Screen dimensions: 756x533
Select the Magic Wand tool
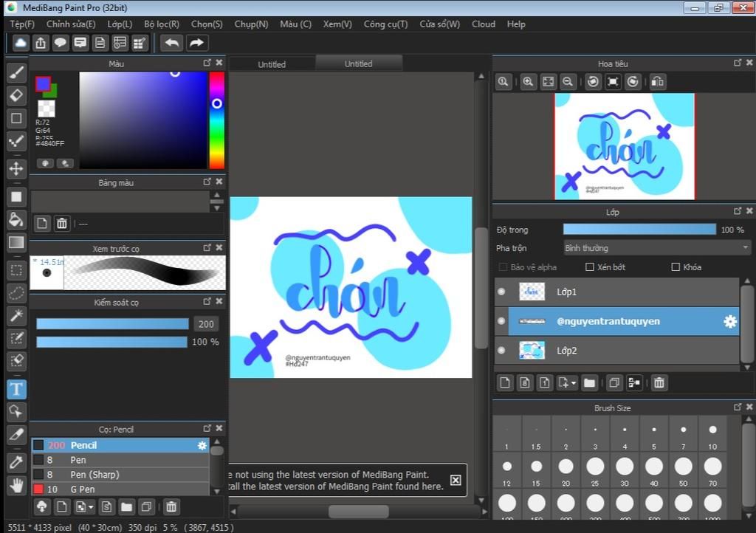pyautogui.click(x=16, y=315)
